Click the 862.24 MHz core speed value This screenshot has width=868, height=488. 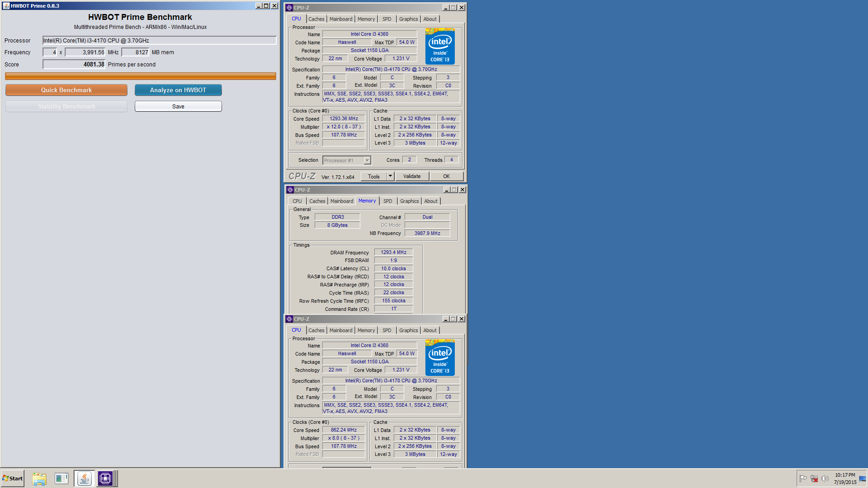coord(344,430)
